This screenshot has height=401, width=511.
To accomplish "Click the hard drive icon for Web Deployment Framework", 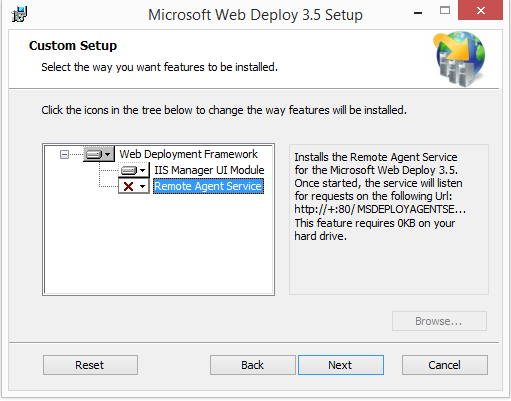I will point(94,154).
